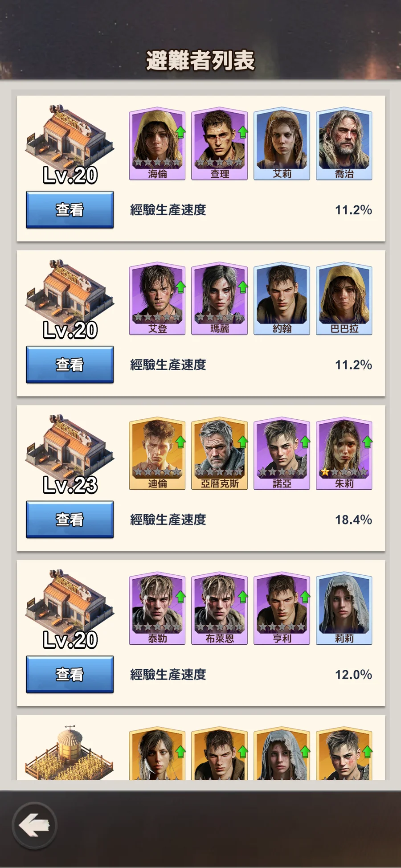
Task: Select survivor 查理's card
Action: pos(220,143)
